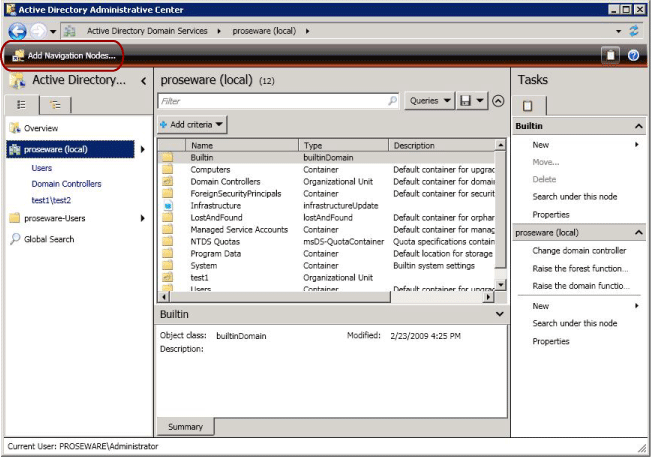651x457 pixels.
Task: Open dropdown arrow beside save icon
Action: 480,100
